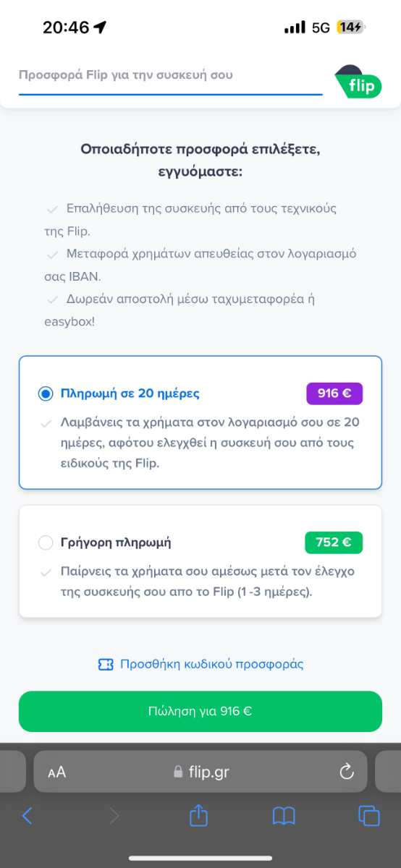Tap the Safari back arrow

pos(28,816)
